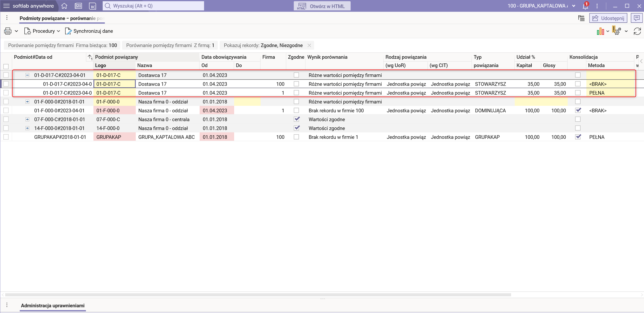Toggle Zgodne checkbox for 07-F-000-C row
Viewport: 644px width, 313px height.
point(296,119)
